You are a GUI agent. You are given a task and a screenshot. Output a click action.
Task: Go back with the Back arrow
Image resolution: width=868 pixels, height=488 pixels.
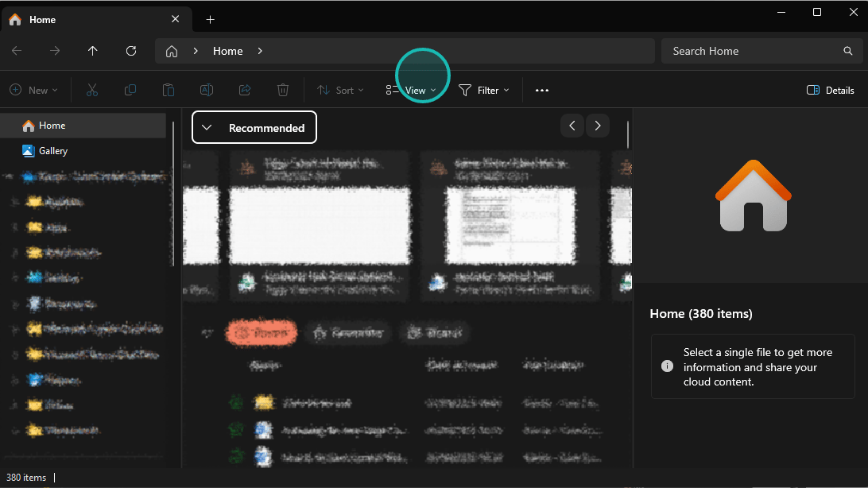pyautogui.click(x=17, y=51)
